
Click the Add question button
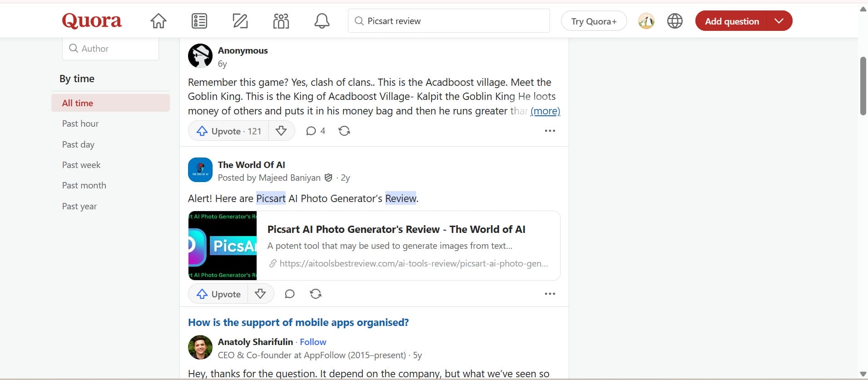pyautogui.click(x=731, y=21)
